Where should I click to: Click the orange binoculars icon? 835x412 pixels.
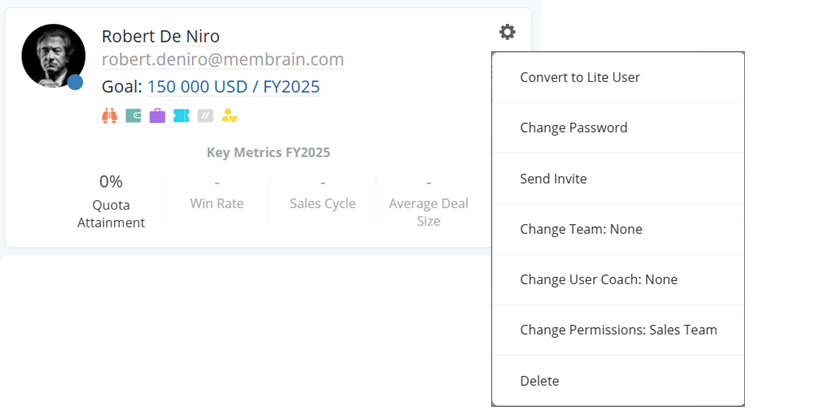click(110, 116)
